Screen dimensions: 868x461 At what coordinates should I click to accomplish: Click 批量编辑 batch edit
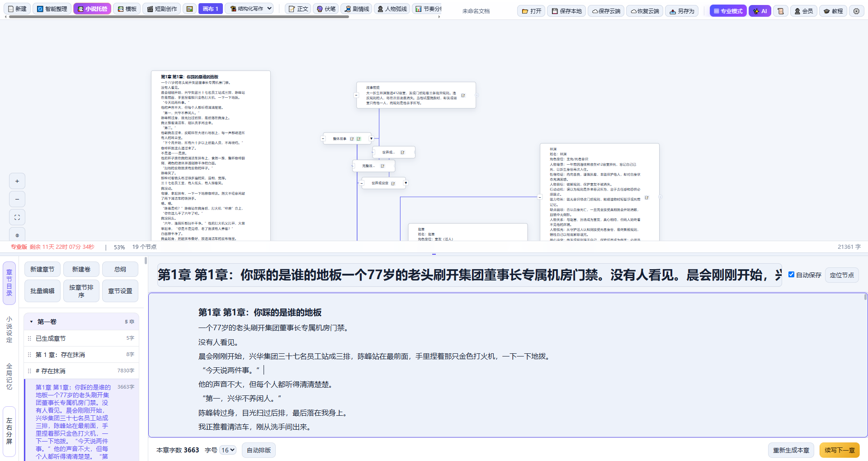[42, 291]
